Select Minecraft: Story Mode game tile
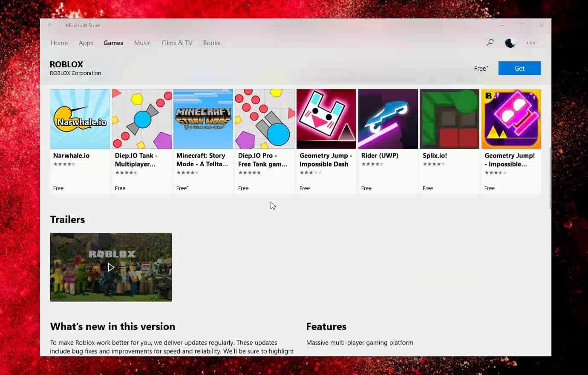The image size is (588, 375). pos(203,119)
